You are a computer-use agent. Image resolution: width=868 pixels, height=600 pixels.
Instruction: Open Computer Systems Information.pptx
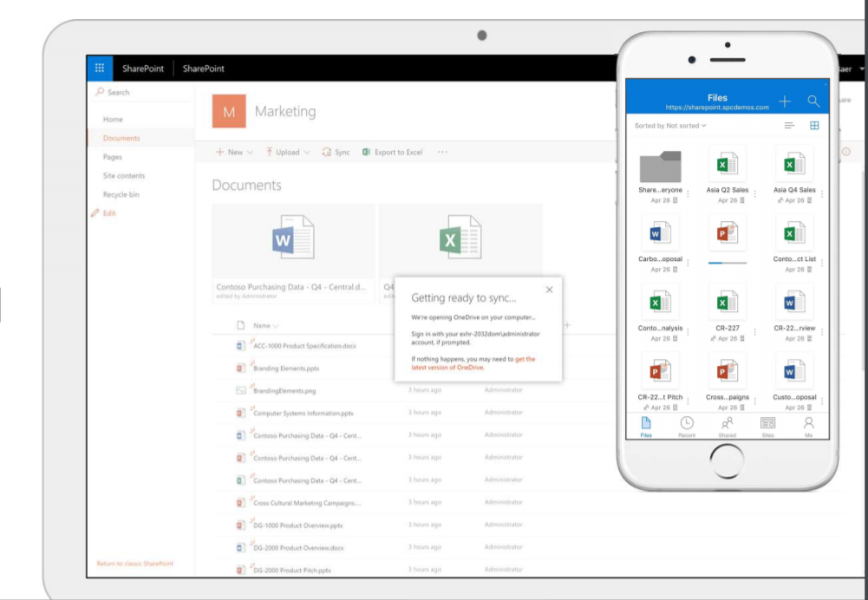point(303,413)
